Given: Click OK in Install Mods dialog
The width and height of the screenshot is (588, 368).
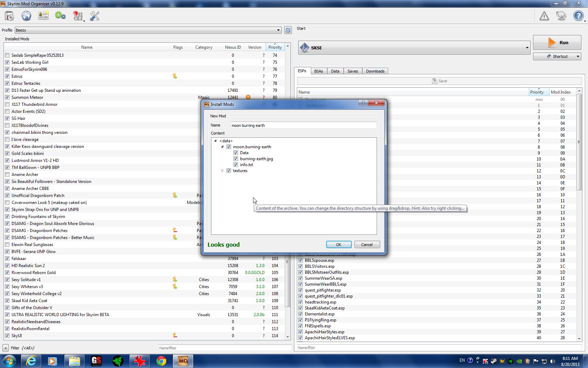Looking at the screenshot, I should tap(338, 245).
